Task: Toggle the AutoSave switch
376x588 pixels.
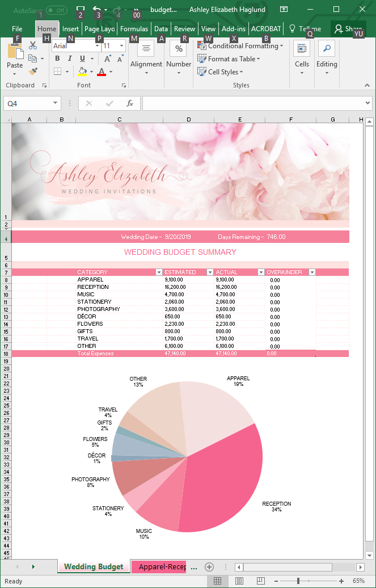Action: 57,10
